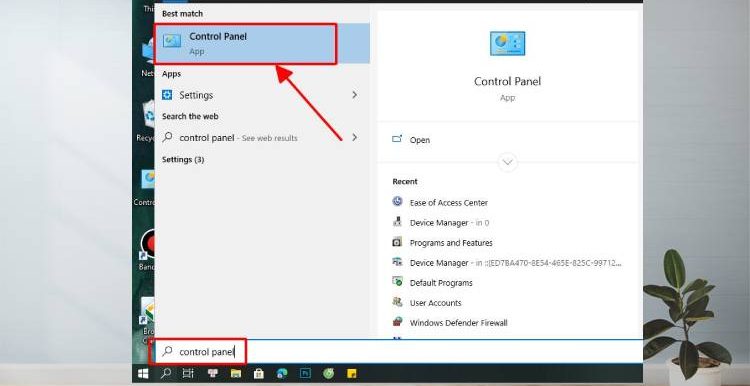
Task: Expand the Settings result arrow
Action: (x=354, y=95)
